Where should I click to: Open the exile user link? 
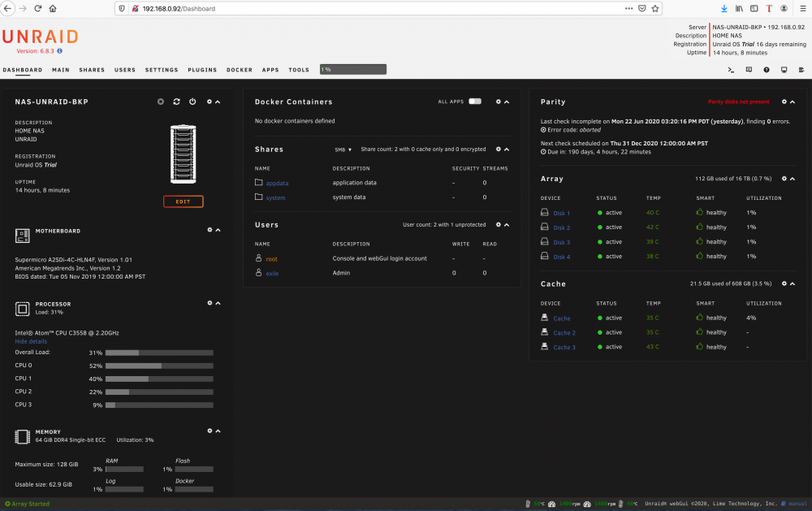point(272,273)
